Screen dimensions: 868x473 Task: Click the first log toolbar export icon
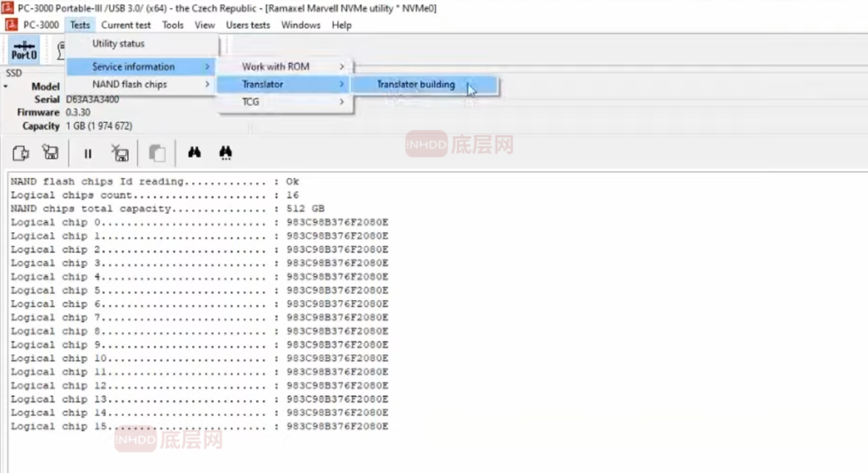[x=20, y=153]
